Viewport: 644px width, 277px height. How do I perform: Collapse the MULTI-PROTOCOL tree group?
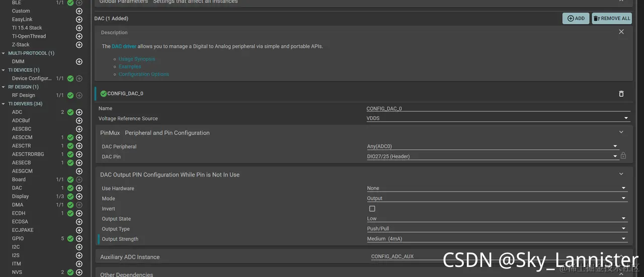4,53
